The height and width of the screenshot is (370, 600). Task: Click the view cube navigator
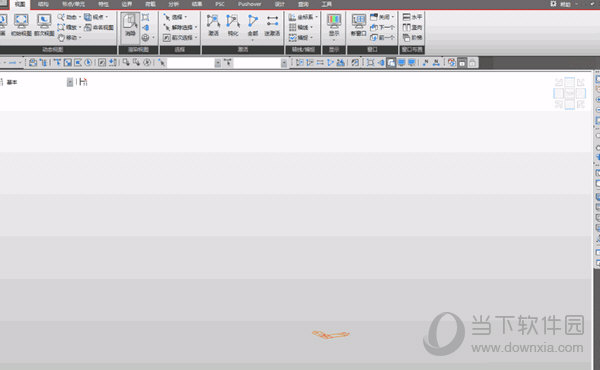[569, 93]
